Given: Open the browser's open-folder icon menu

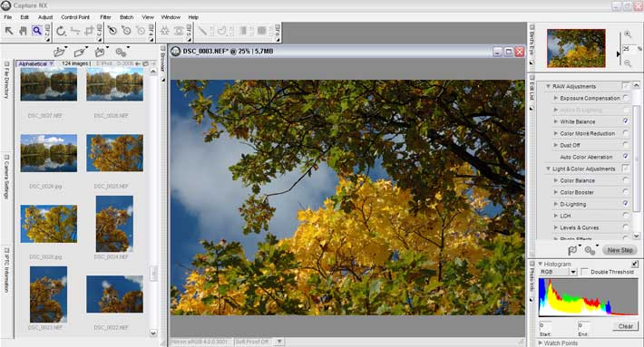Looking at the screenshot, I should tap(60, 52).
